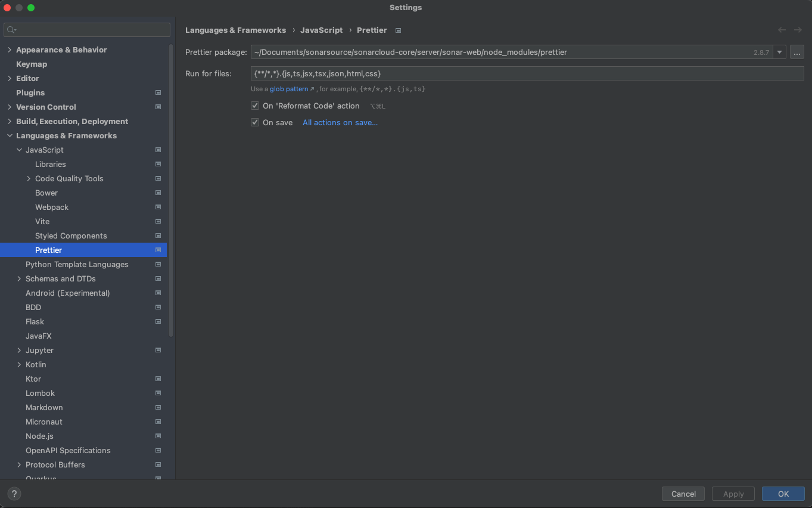Click the OK button

pyautogui.click(x=783, y=494)
